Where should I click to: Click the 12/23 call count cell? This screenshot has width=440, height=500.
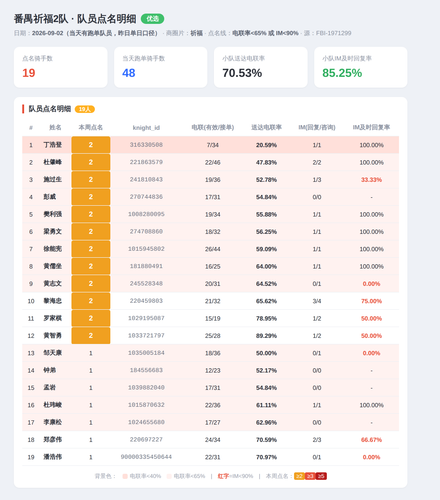tap(213, 370)
